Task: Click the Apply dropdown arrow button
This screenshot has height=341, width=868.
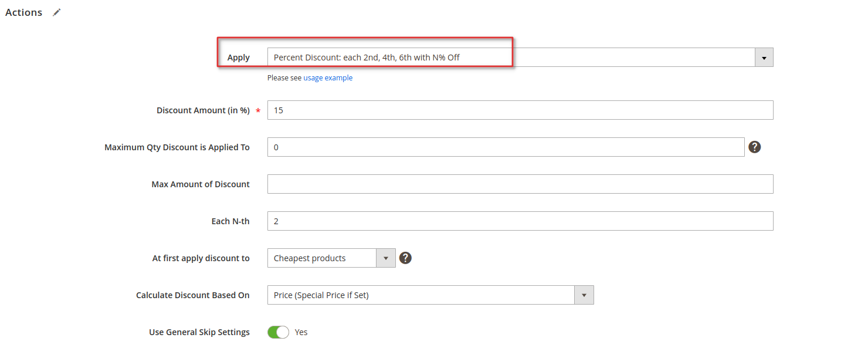Action: coord(764,58)
